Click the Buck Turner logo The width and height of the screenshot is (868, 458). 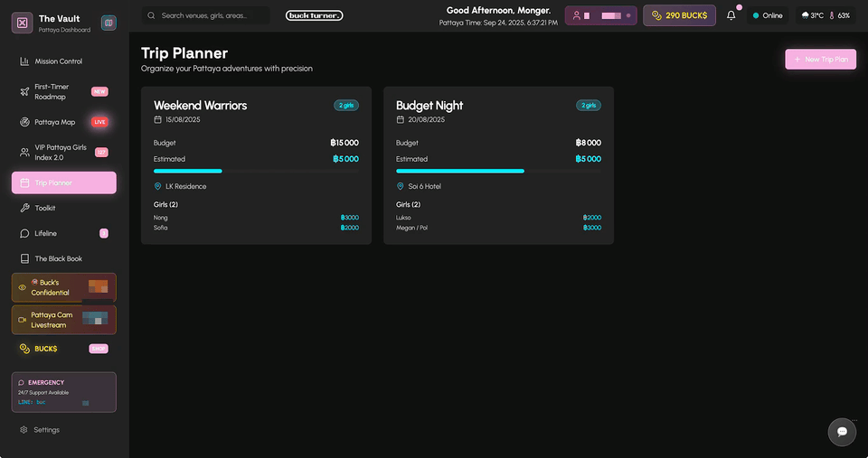click(314, 15)
